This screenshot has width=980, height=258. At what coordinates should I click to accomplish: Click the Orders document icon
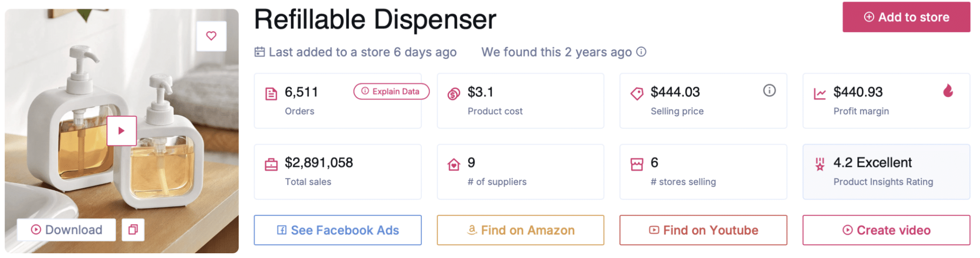271,93
